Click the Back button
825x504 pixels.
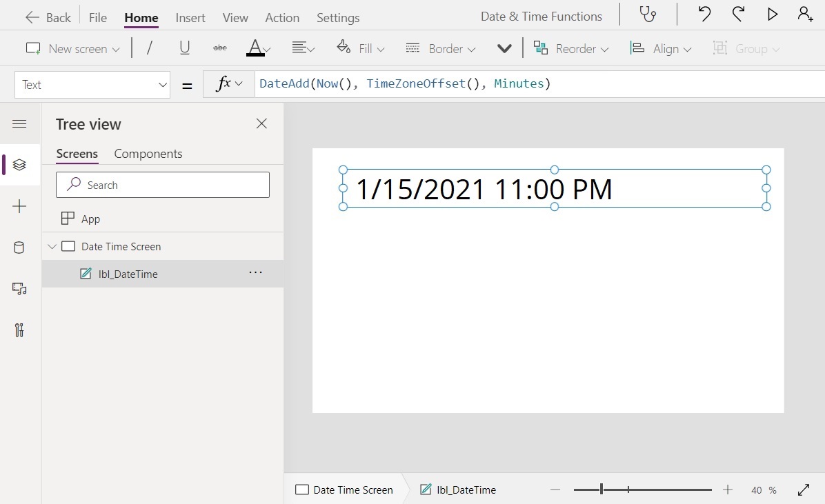pyautogui.click(x=47, y=17)
